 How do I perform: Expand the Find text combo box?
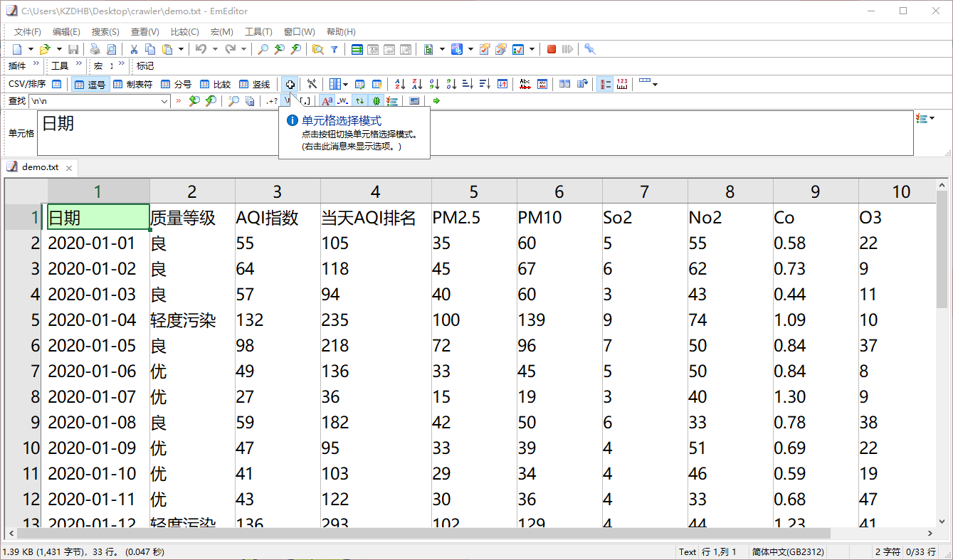click(x=164, y=101)
